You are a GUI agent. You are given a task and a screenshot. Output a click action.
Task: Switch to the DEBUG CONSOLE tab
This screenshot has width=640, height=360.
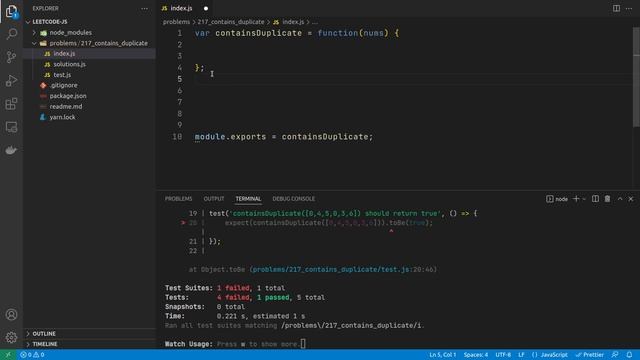tap(293, 199)
